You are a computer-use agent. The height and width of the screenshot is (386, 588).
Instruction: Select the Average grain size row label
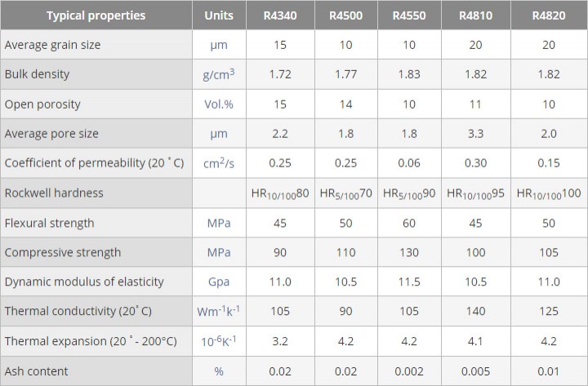coord(52,45)
